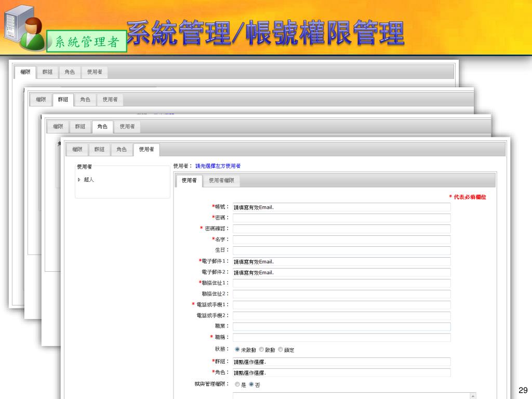Click the 生日 input field
Image resolution: width=532 pixels, height=399 pixels.
pos(342,250)
